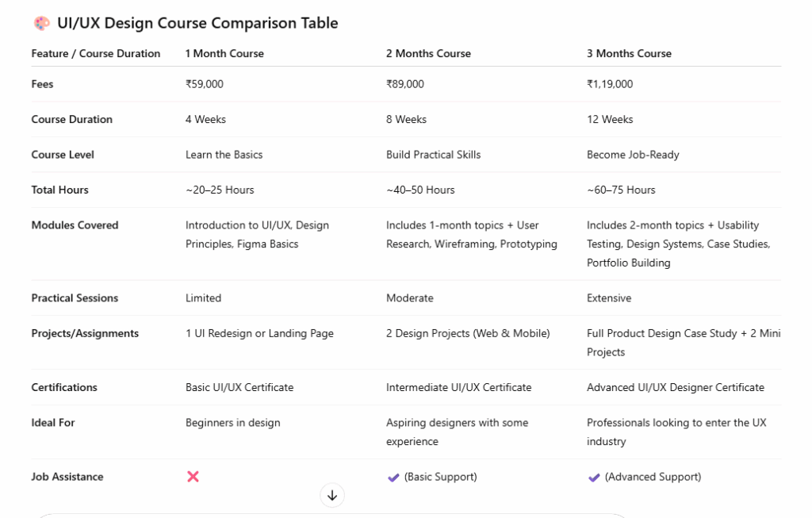Image resolution: width=812 pixels, height=518 pixels.
Task: Click the ~40–50 Hours cell
Action: [x=420, y=190]
